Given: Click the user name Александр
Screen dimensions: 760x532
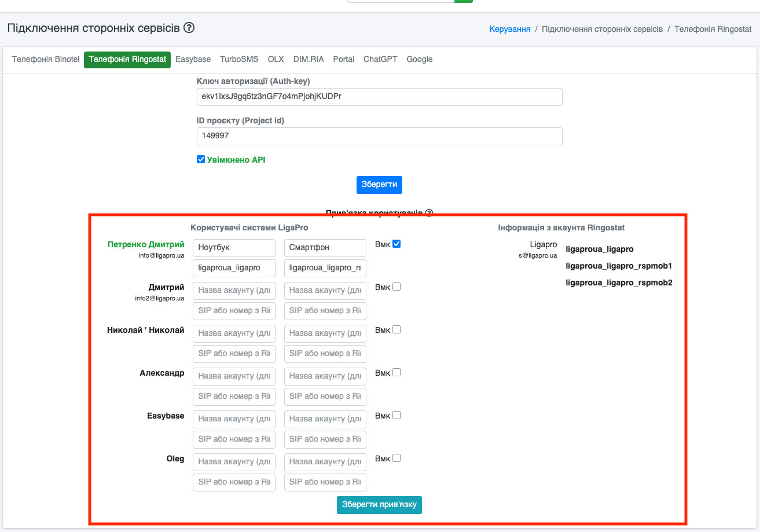Looking at the screenshot, I should tap(162, 373).
